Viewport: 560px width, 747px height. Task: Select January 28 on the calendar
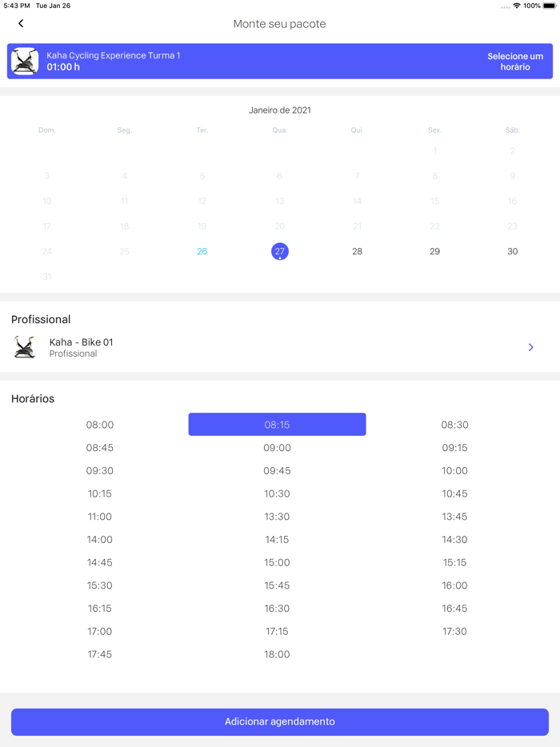click(357, 251)
